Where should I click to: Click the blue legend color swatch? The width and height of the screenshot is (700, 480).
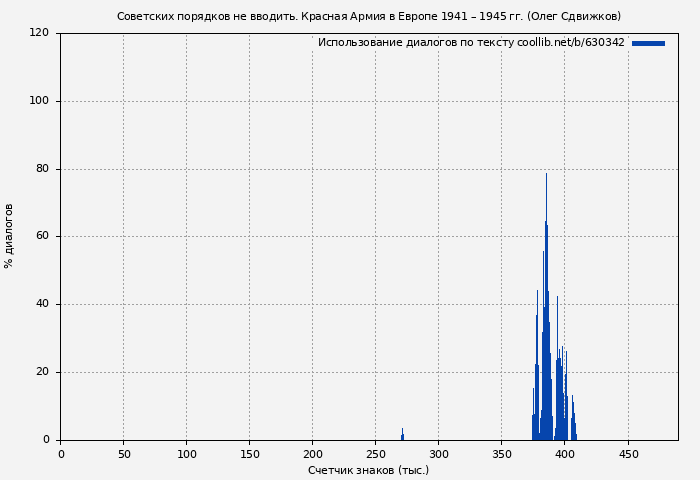click(648, 43)
